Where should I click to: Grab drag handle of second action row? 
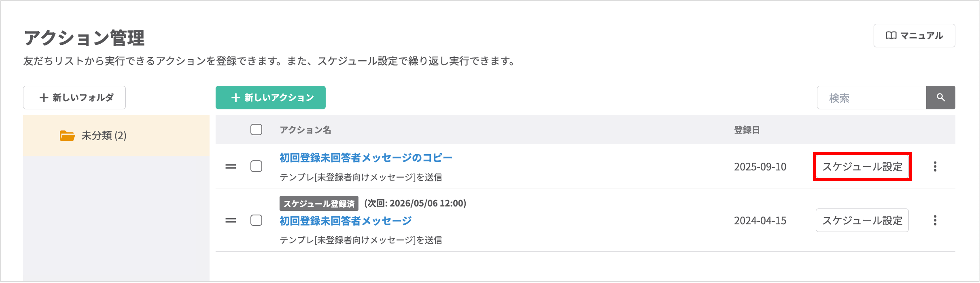tap(230, 221)
